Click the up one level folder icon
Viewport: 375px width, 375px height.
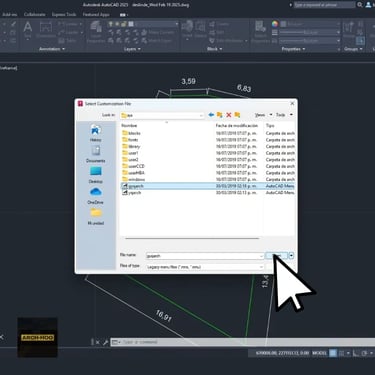tap(220, 115)
